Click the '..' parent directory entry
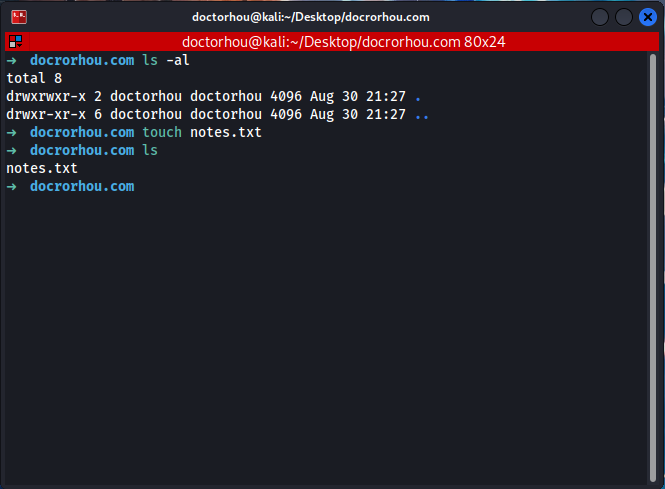The image size is (665, 489). click(422, 115)
